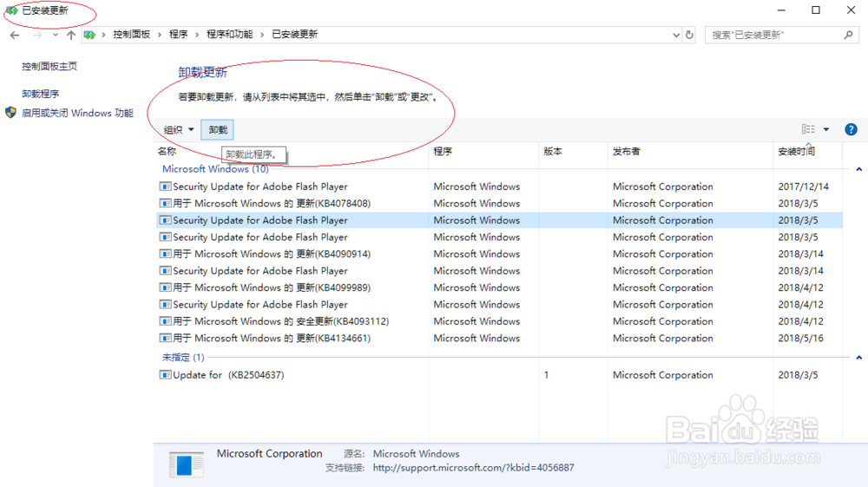Click 已安装更新 breadcrumb segment
The height and width of the screenshot is (487, 868).
point(295,35)
